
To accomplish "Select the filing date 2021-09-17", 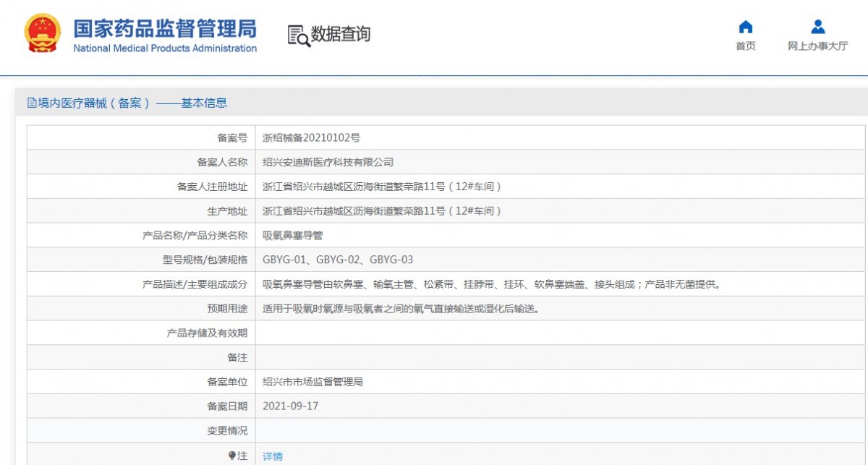I will point(290,406).
